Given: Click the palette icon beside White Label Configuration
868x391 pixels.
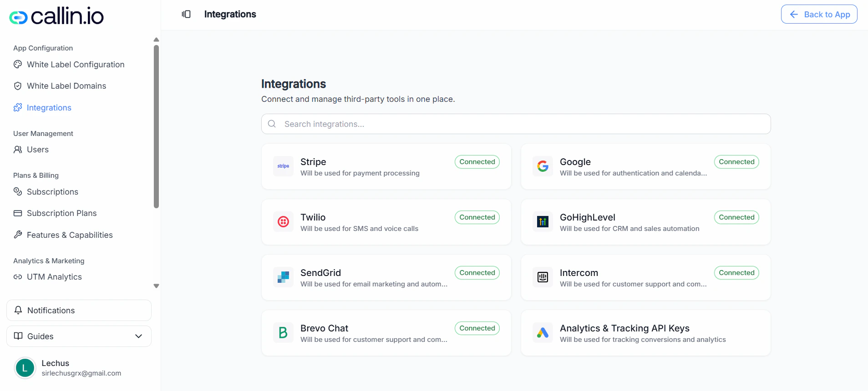Looking at the screenshot, I should (18, 65).
